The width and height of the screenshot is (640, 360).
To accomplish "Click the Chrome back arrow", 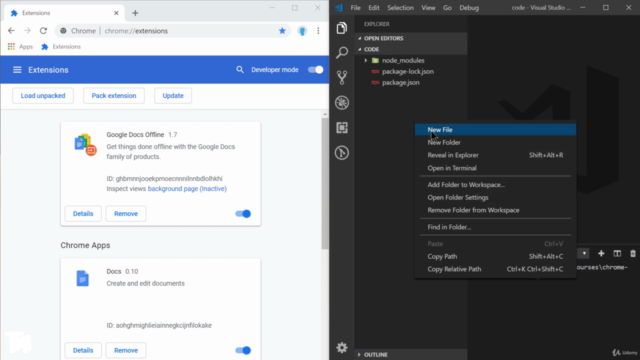I will pos(11,31).
